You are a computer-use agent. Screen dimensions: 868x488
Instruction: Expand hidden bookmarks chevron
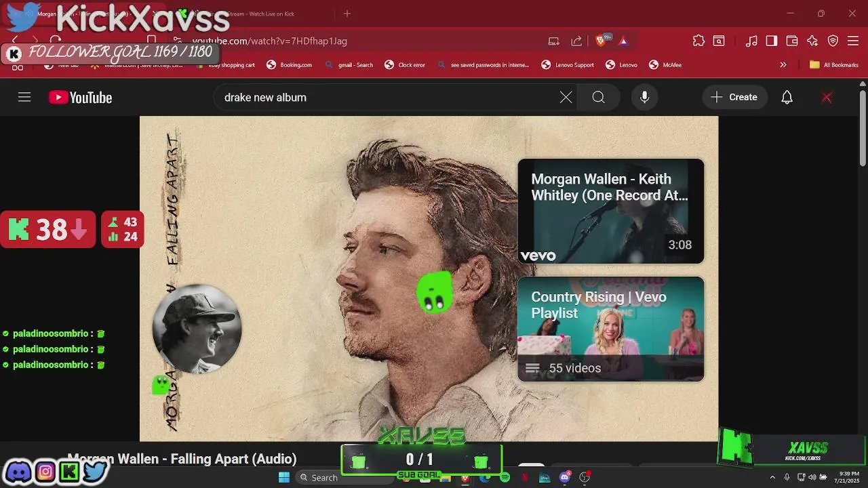[783, 65]
